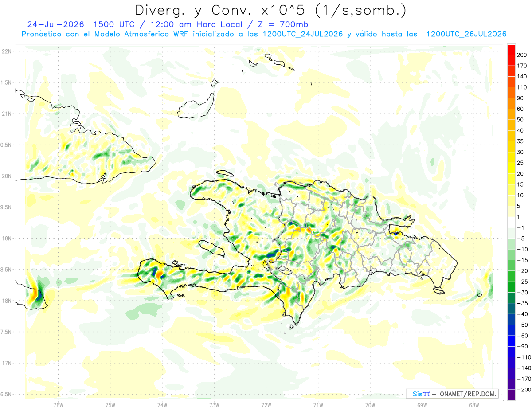Click the "-25" scale value

[x=522, y=282]
